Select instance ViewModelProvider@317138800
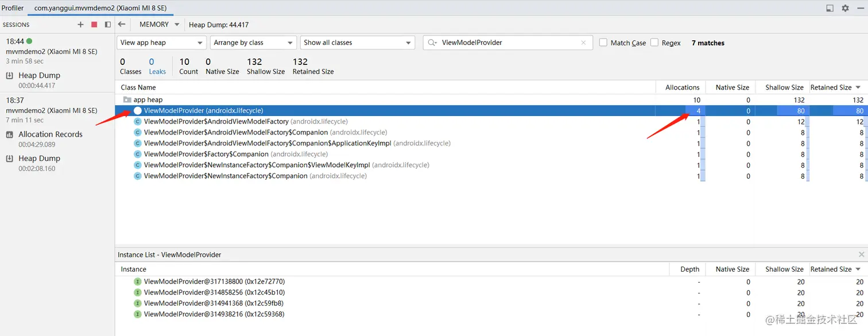Screen dimensions: 868x336 (x=214, y=281)
